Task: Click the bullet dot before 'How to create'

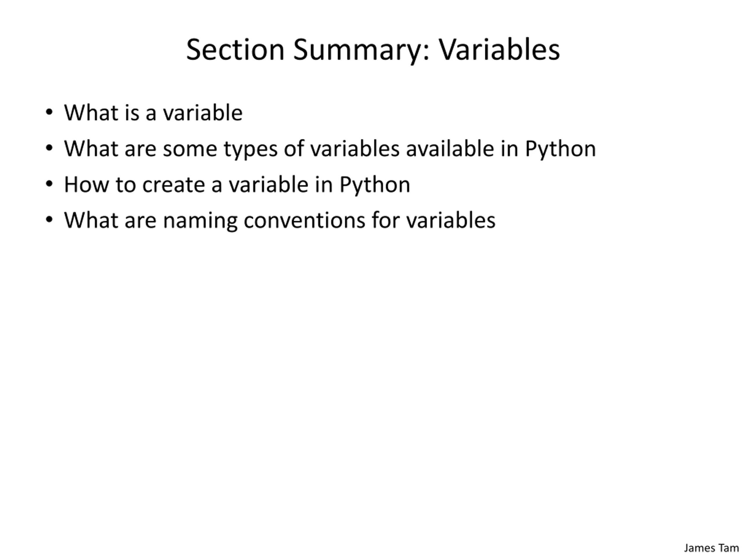Action: point(49,184)
